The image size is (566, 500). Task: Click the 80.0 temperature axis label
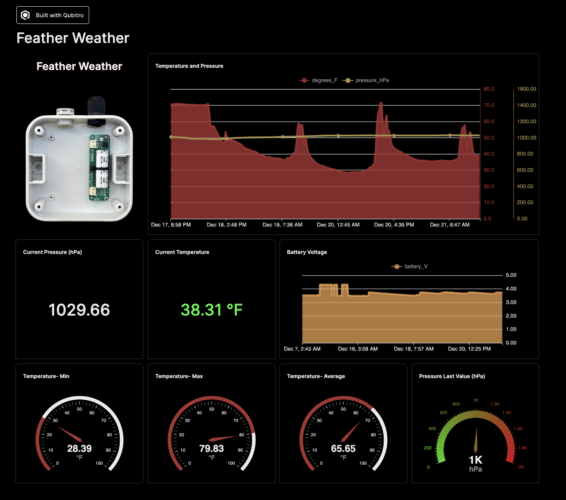[489, 89]
